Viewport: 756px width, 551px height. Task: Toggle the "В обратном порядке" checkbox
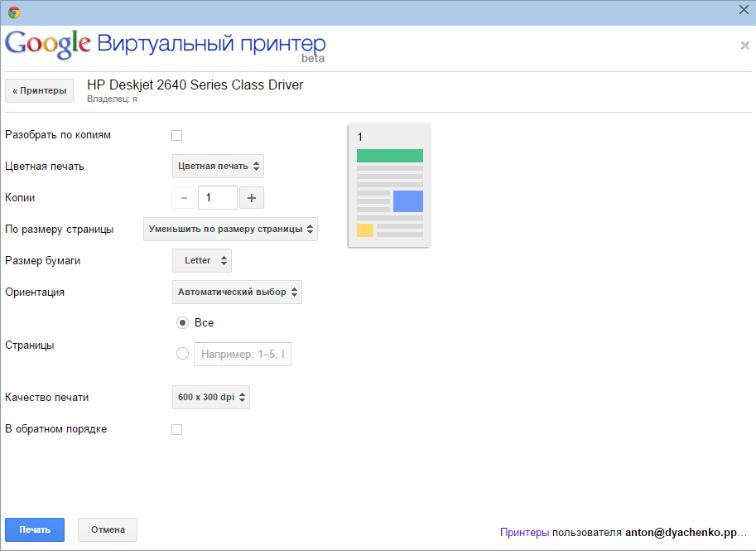(176, 429)
